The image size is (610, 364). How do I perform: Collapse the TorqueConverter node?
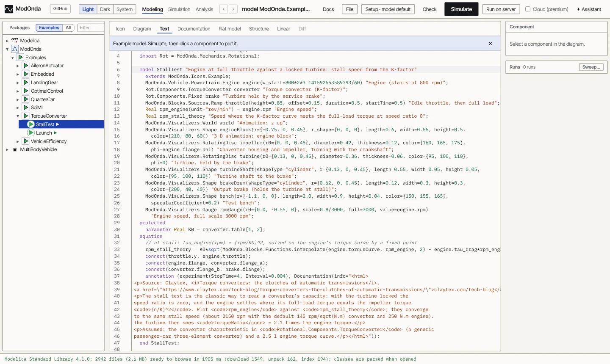[18, 116]
